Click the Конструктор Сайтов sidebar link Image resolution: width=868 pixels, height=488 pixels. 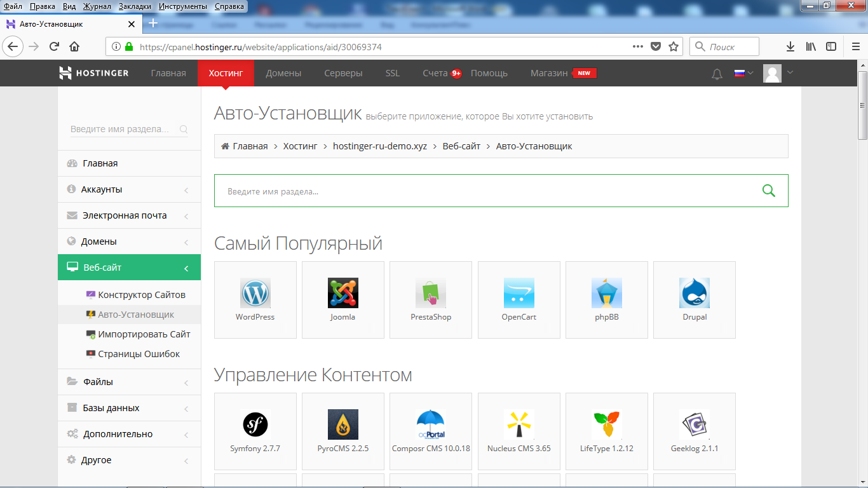pos(141,295)
